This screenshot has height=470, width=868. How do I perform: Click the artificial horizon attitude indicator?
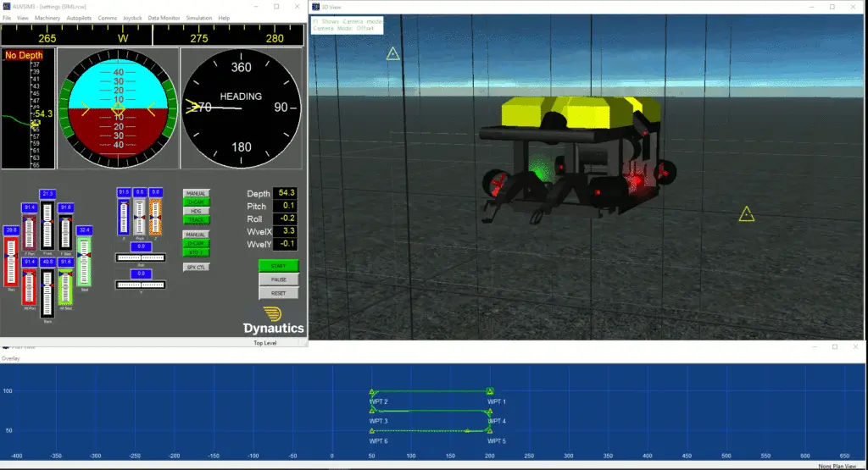(118, 108)
